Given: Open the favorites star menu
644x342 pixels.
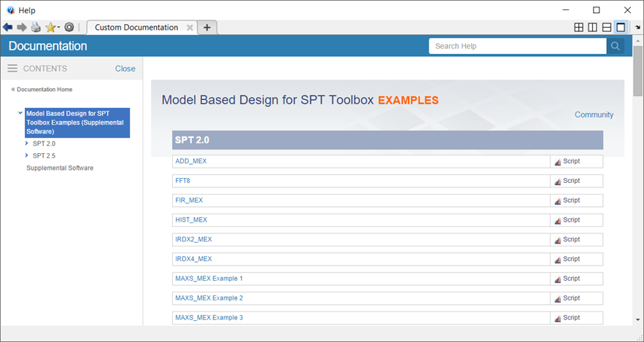Looking at the screenshot, I should point(52,27).
